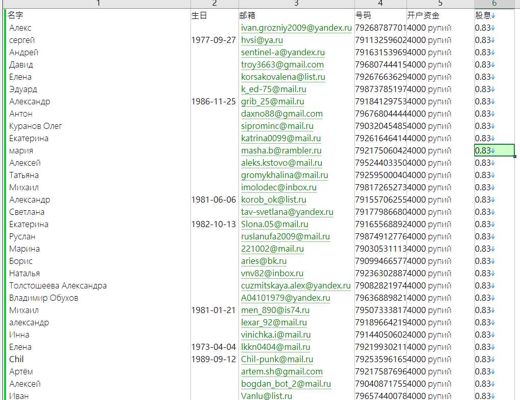
Task: Select column header 5
Action: (440, 4)
